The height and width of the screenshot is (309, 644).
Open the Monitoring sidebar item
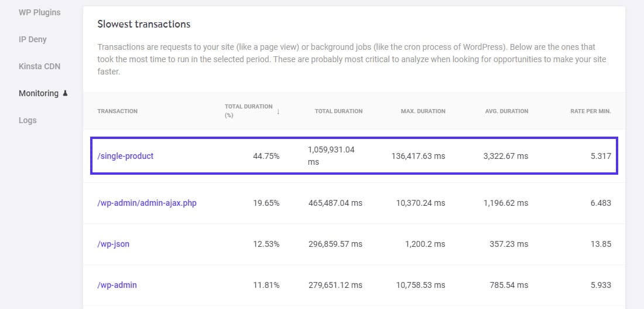click(39, 93)
